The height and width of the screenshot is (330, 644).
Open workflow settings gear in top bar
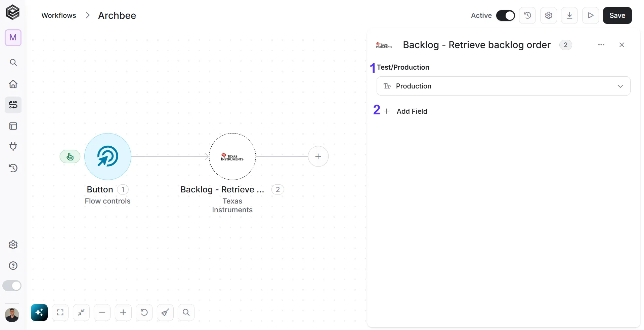[x=549, y=15]
